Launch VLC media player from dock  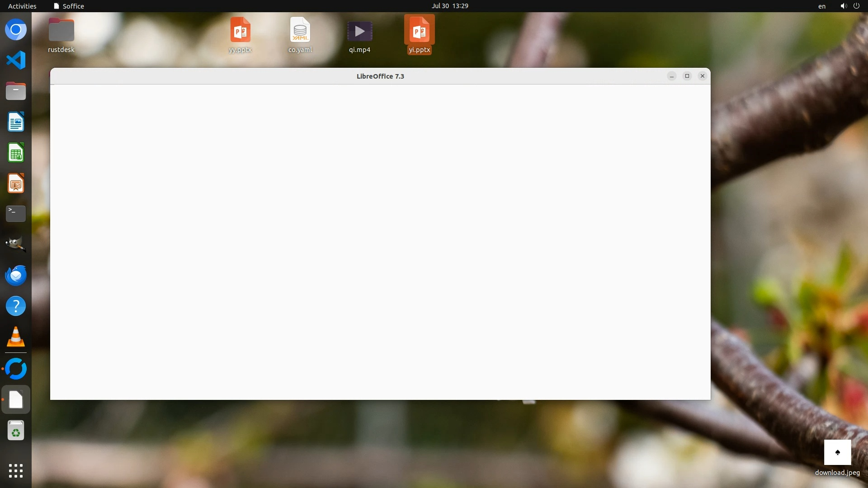click(16, 337)
